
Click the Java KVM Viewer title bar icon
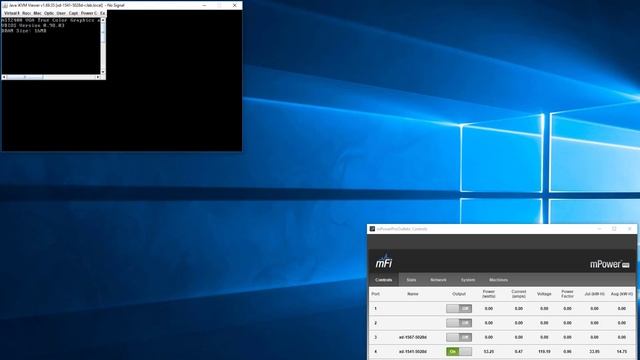pyautogui.click(x=4, y=5)
